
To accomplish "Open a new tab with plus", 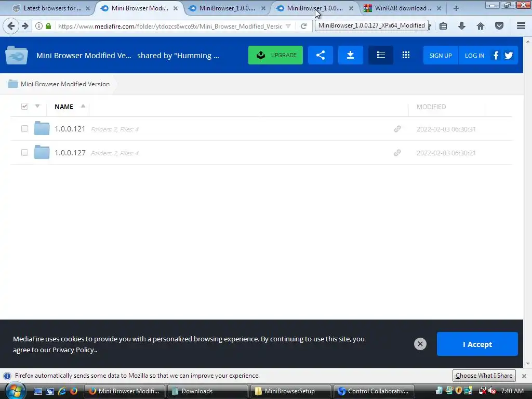I will point(456,8).
